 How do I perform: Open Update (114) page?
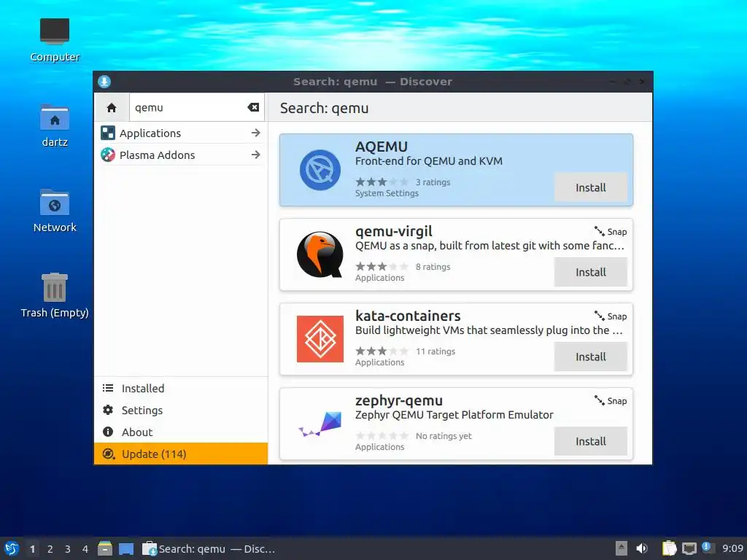tap(181, 454)
